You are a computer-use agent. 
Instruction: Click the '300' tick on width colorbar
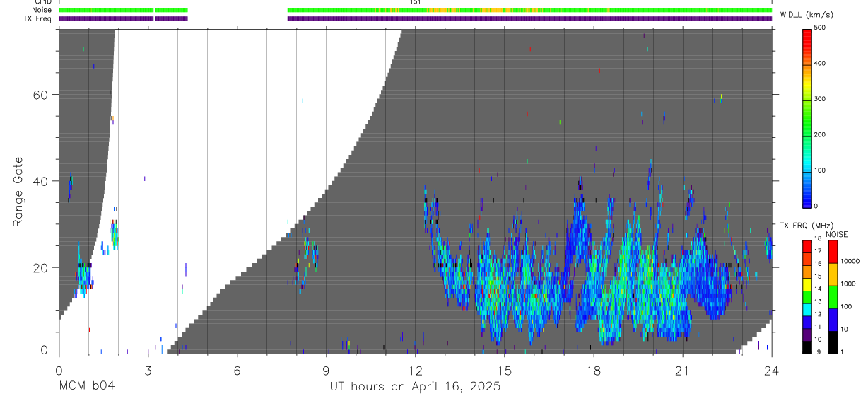[x=821, y=99]
